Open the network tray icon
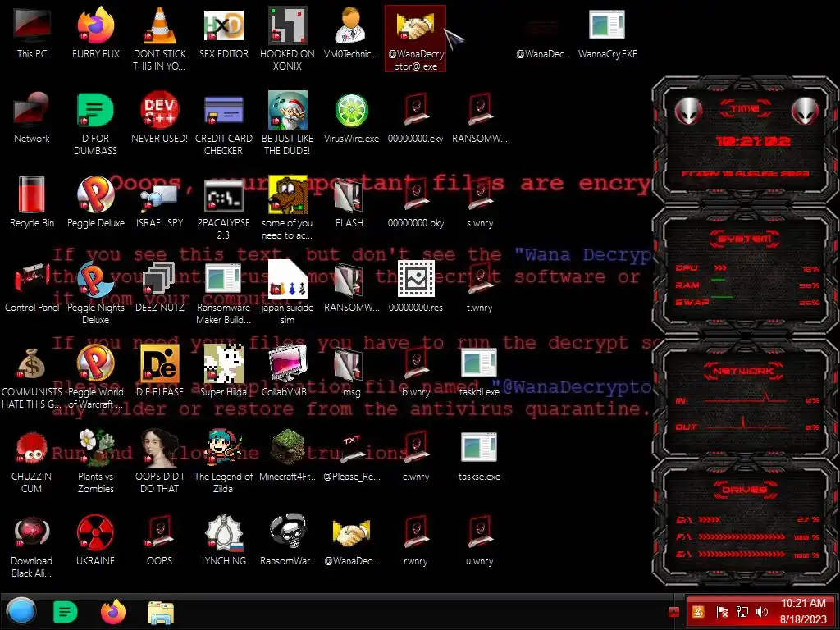The image size is (840, 630). click(x=742, y=611)
